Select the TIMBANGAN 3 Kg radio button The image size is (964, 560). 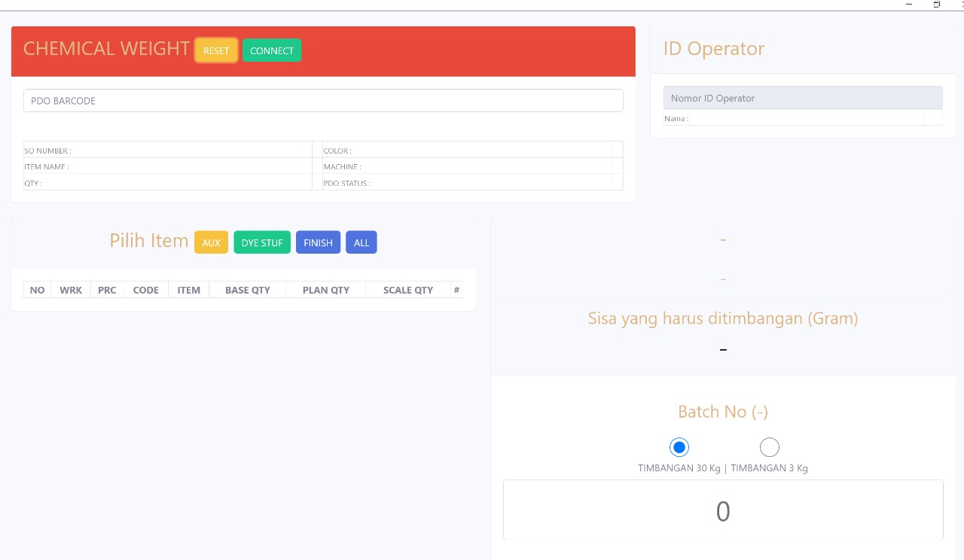[769, 447]
